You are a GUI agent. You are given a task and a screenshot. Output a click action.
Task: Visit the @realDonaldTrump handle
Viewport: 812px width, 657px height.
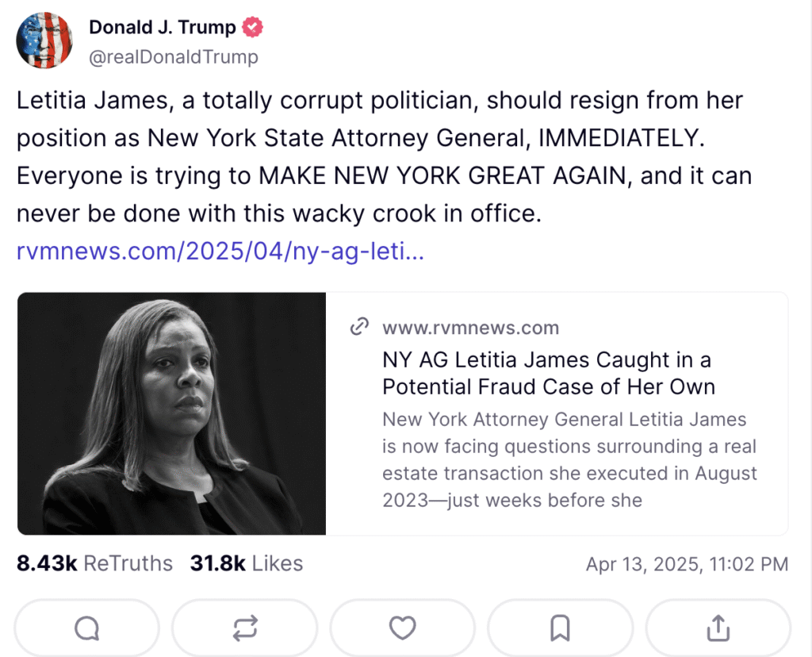174,57
